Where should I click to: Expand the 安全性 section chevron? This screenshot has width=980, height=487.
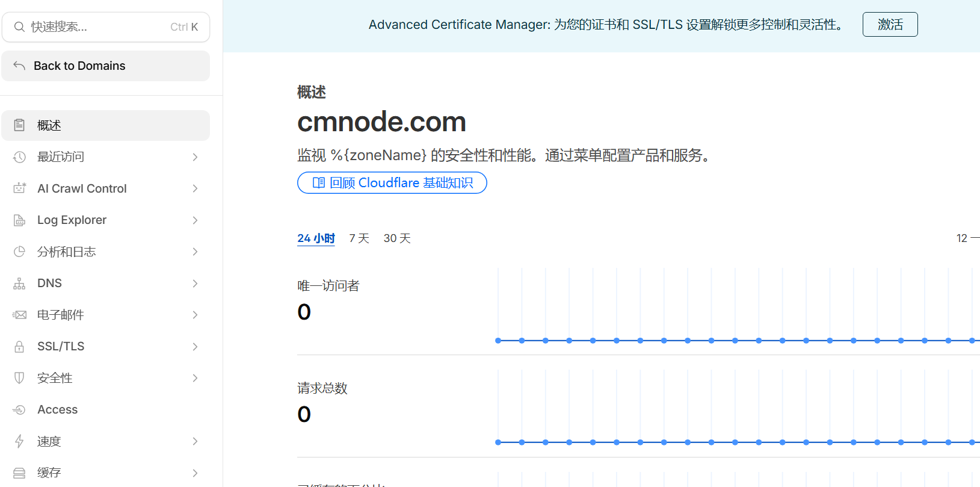(x=195, y=378)
